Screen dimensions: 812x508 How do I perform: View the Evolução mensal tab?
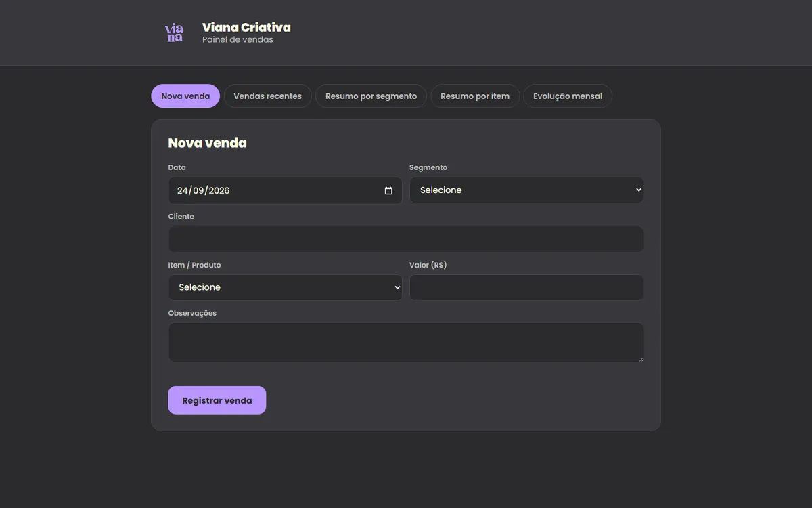pyautogui.click(x=568, y=96)
